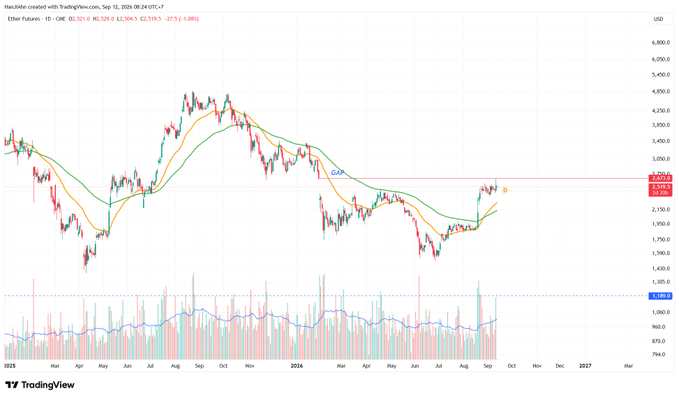
Task: Click the 1,590.0 price axis label
Action: [x=661, y=253]
